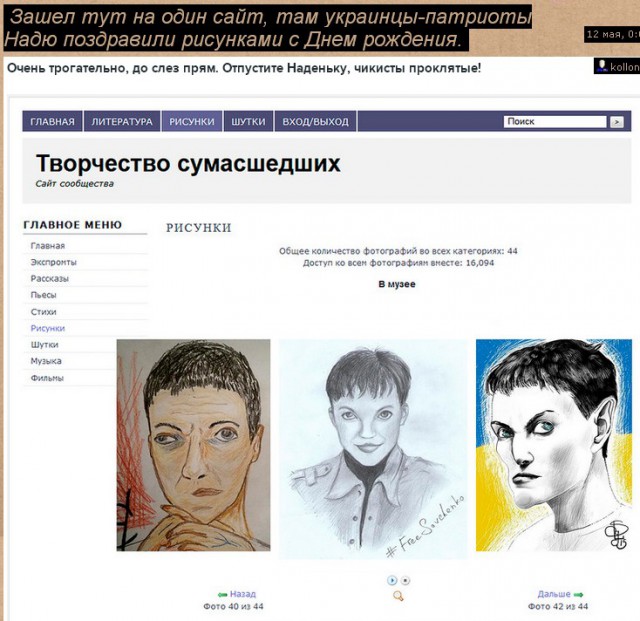Open Стихи in the sidebar menu
The height and width of the screenshot is (621, 640).
tap(43, 312)
